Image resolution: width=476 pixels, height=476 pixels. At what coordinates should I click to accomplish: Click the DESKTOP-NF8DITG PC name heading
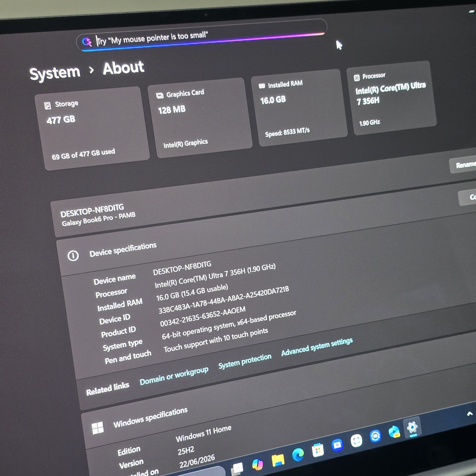tap(92, 211)
